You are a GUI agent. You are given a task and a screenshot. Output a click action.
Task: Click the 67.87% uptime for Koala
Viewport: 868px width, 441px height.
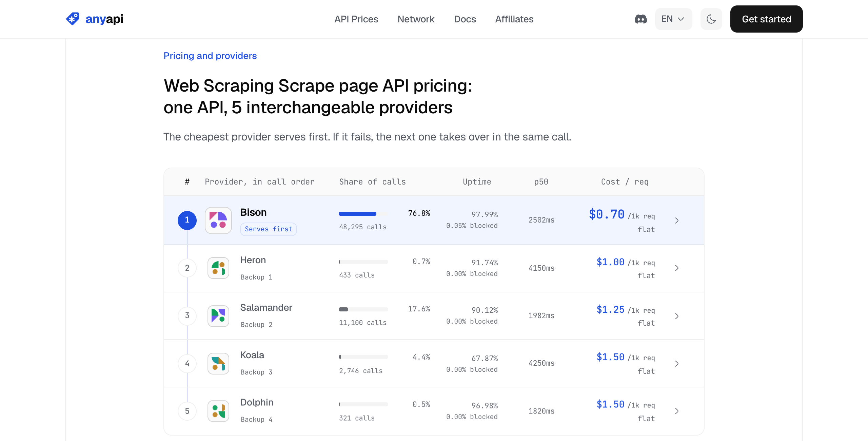click(485, 358)
